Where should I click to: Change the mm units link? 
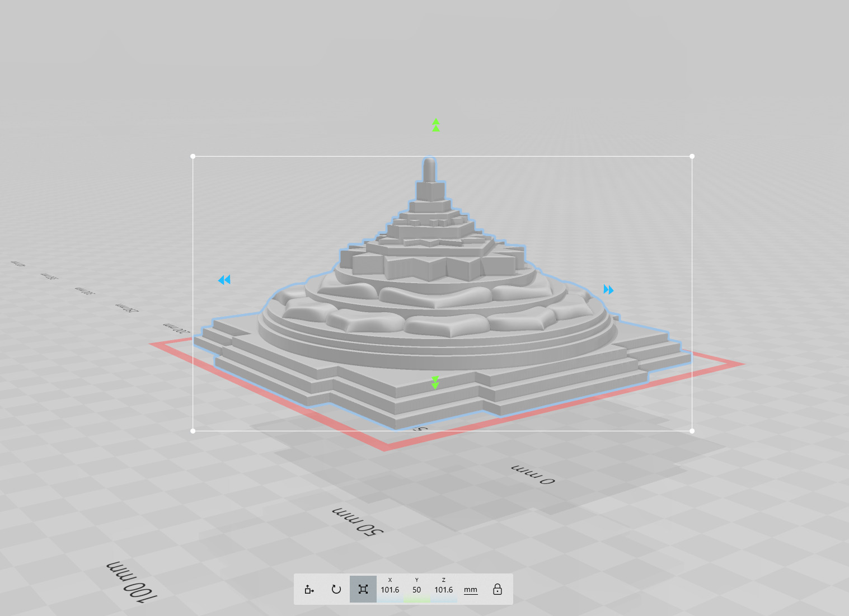471,590
